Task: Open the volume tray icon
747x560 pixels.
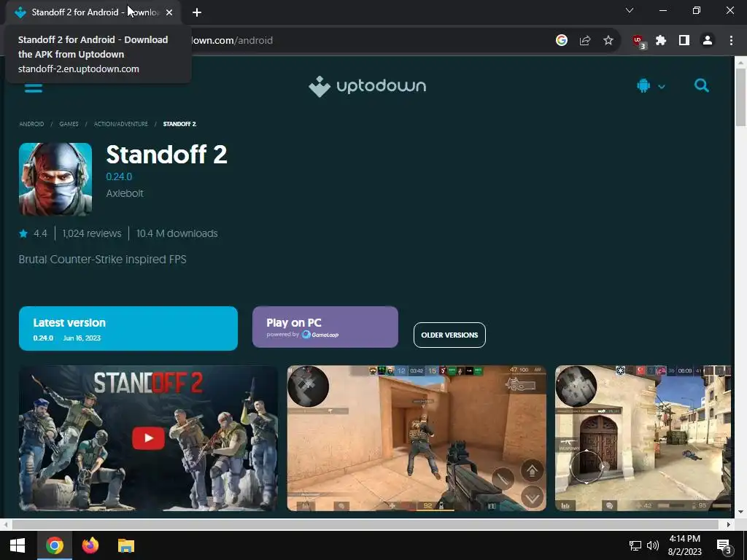Action: pyautogui.click(x=653, y=545)
